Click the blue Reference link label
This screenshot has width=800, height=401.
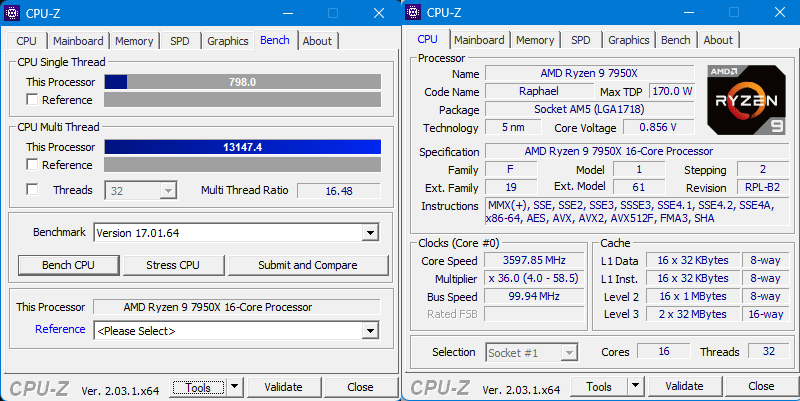(x=60, y=329)
